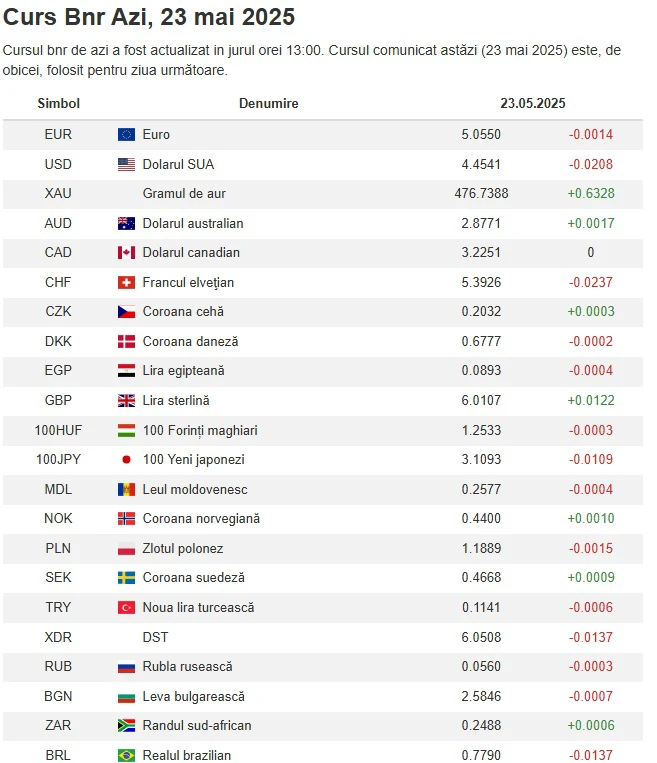Click the Canadian flag icon
This screenshot has height=763, width=657.
click(x=126, y=253)
